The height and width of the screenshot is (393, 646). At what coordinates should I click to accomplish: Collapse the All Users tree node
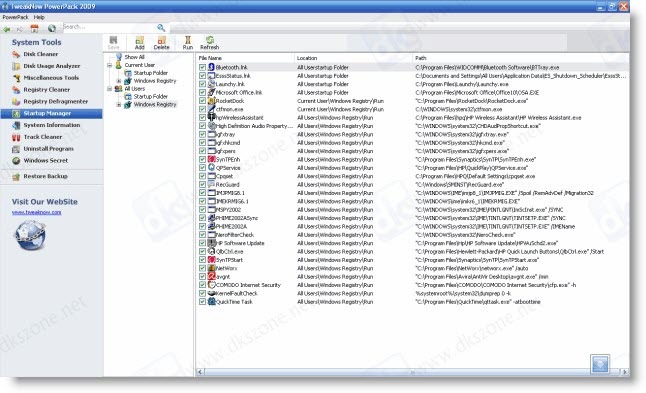pyautogui.click(x=110, y=89)
